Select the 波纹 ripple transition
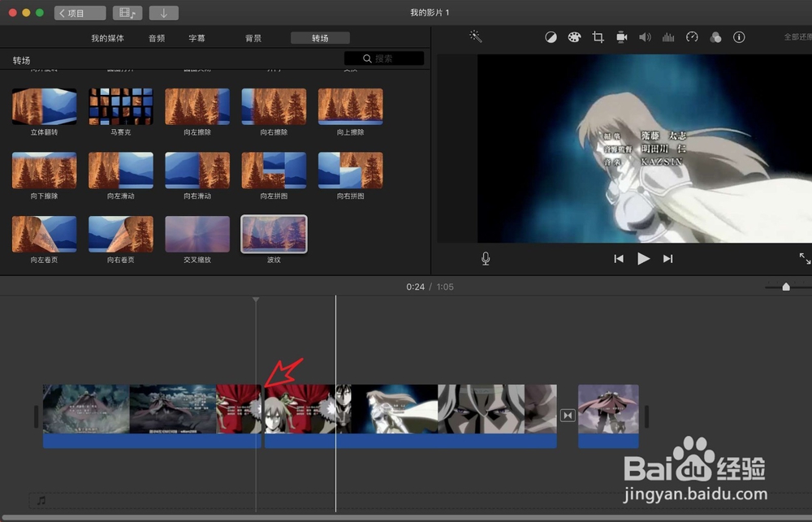This screenshot has width=812, height=522. (x=274, y=234)
